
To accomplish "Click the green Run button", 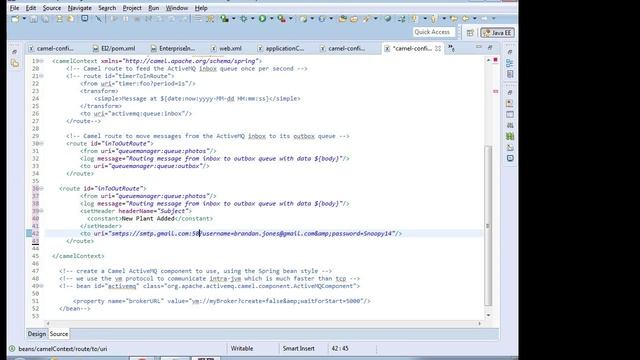I will (262, 19).
